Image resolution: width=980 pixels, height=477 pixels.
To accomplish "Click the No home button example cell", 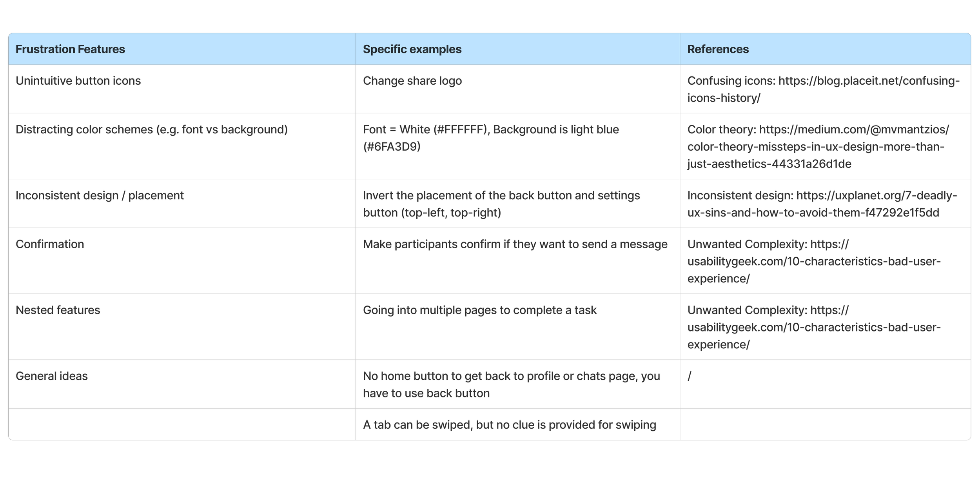I will [x=511, y=384].
